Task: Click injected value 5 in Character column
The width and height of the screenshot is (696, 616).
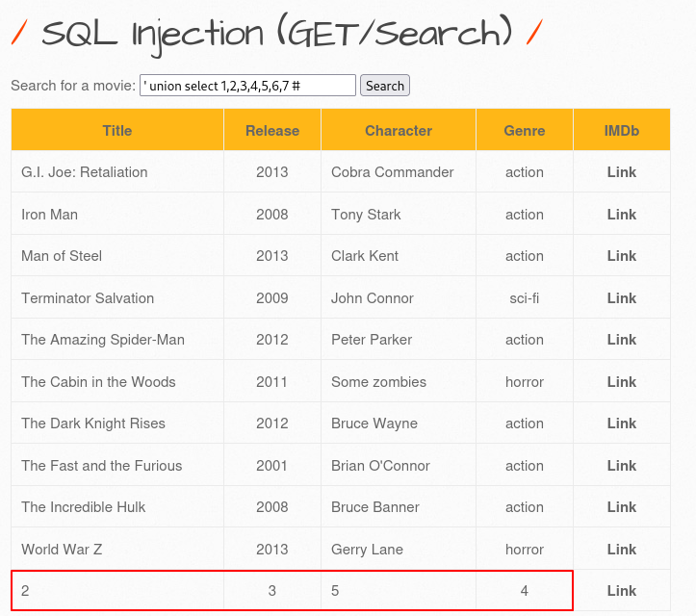Action: pos(335,591)
